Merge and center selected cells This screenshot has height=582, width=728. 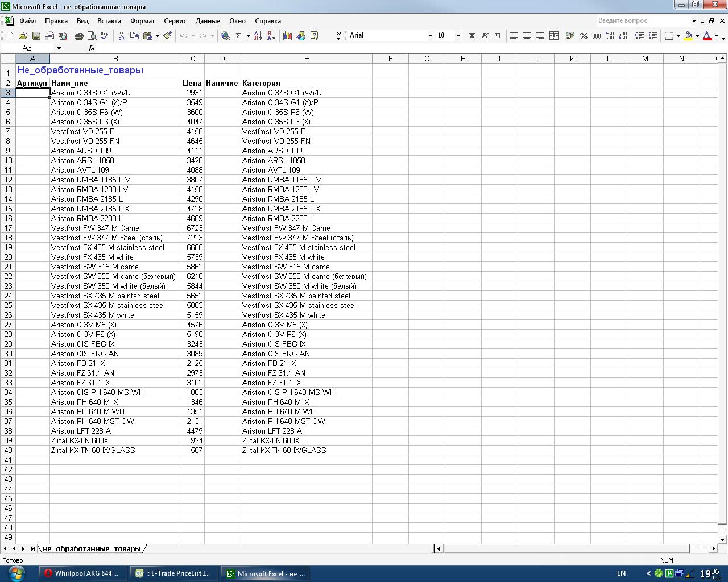click(x=554, y=36)
